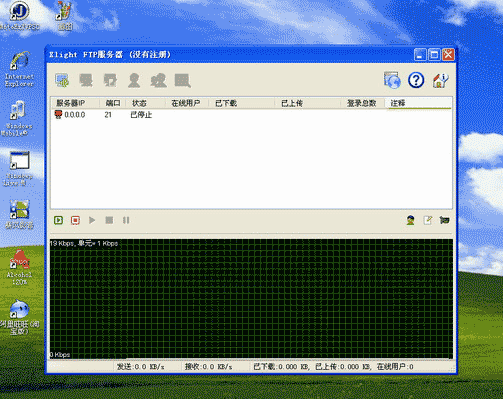Select the 暴风影音 desktop icon
Screen dimensions: 503x399
pos(19,214)
